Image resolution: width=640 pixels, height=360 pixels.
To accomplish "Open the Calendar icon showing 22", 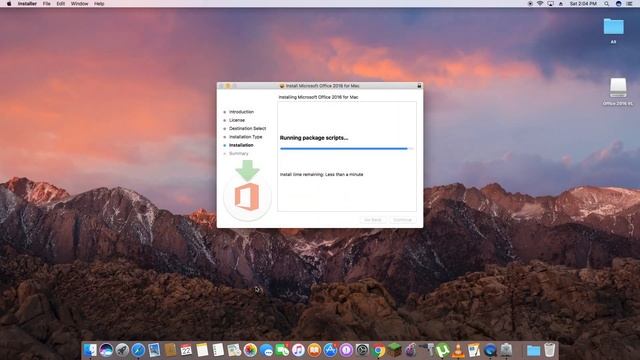I will pyautogui.click(x=186, y=350).
